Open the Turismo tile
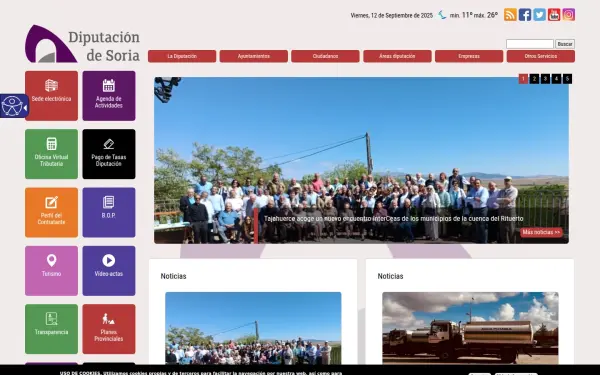The height and width of the screenshot is (375, 600). tap(51, 271)
